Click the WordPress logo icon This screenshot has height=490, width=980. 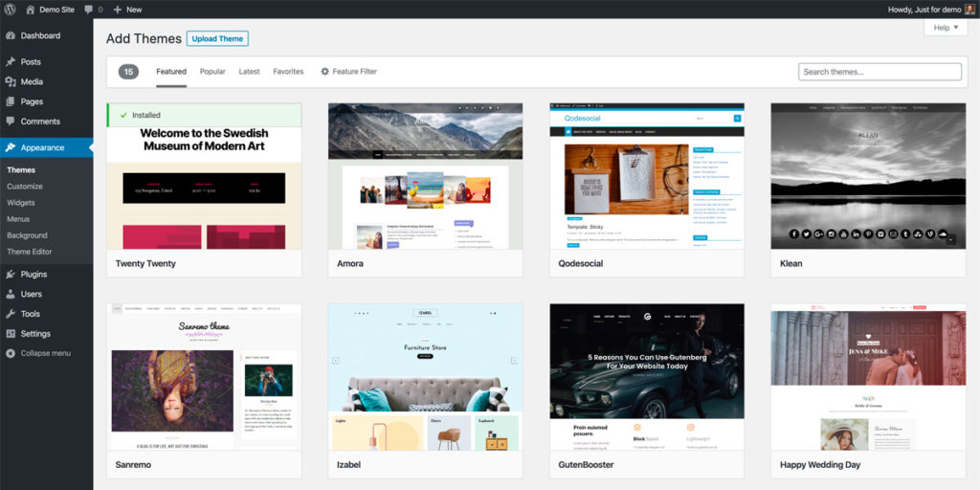click(x=11, y=10)
